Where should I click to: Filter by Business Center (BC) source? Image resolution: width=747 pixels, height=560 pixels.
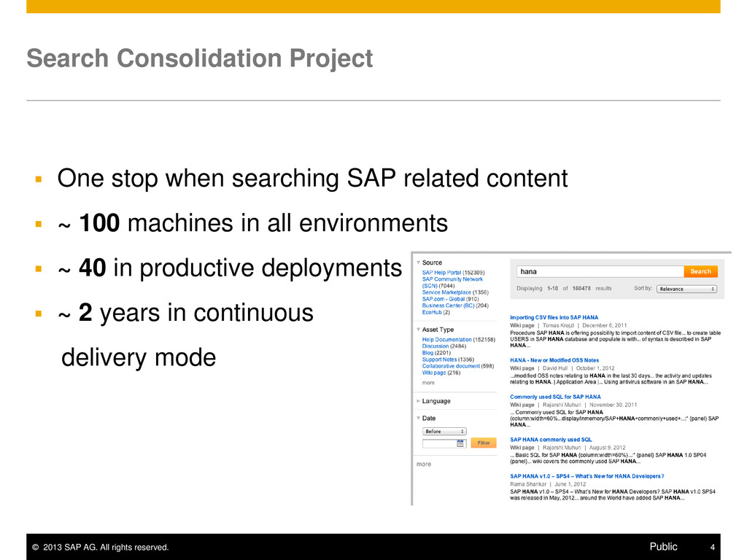(x=449, y=306)
